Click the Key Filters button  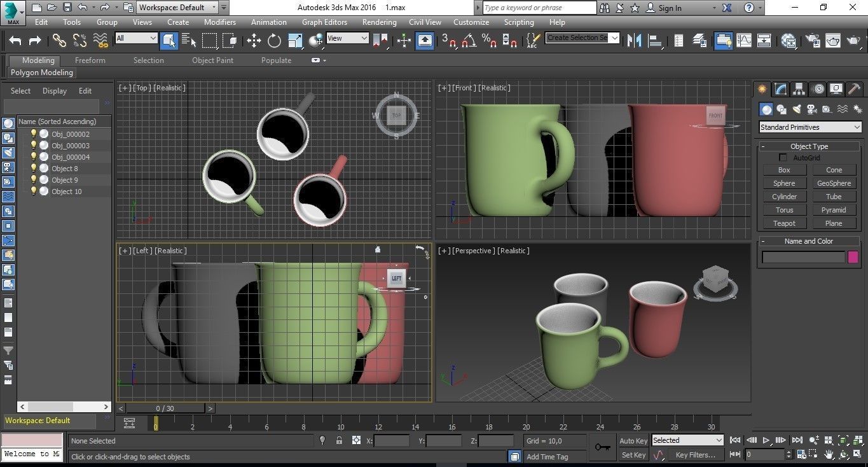(696, 455)
